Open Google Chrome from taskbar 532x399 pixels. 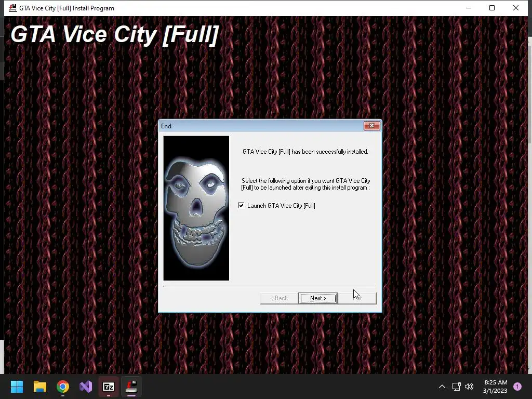point(63,387)
